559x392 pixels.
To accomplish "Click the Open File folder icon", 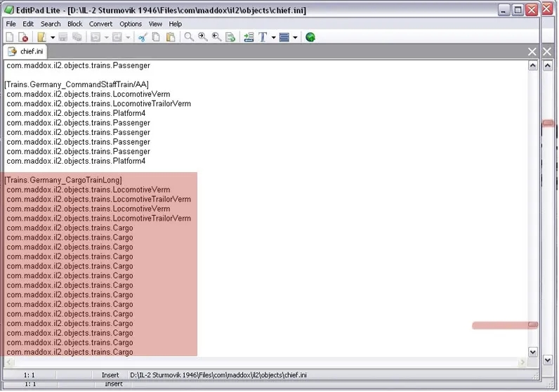I will tap(41, 37).
